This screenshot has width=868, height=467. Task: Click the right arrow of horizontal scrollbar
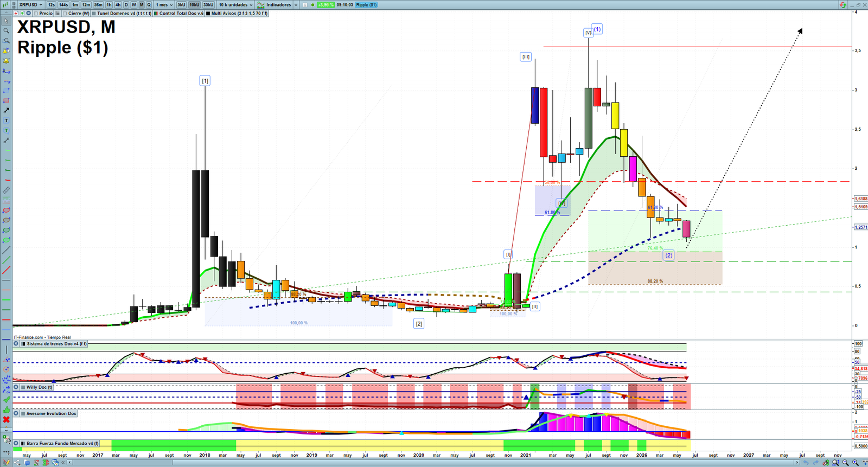point(796,463)
